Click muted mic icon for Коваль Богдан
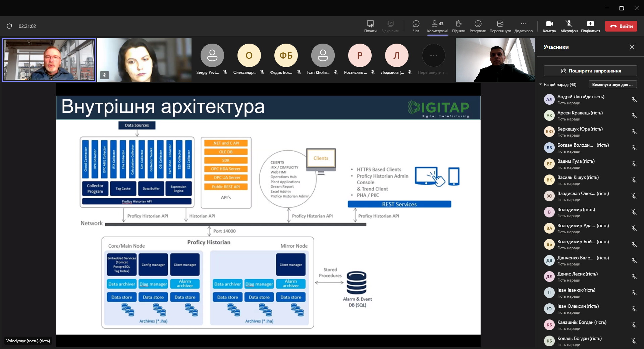The height and width of the screenshot is (349, 644). (x=634, y=341)
